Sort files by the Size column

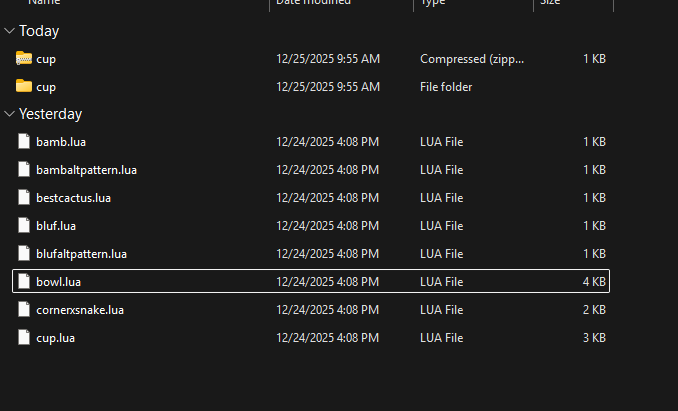[551, 4]
